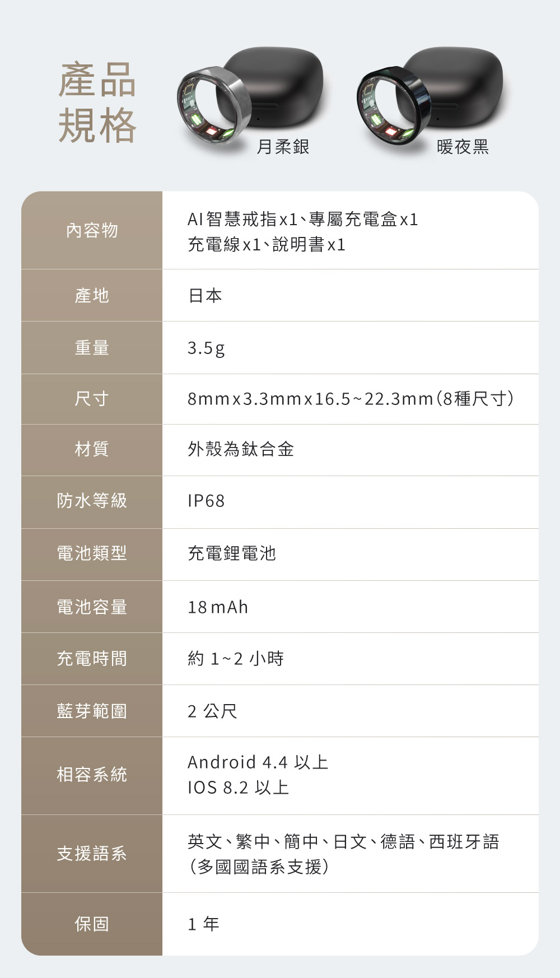Click the 保固 row label
This screenshot has height=978, width=560.
point(92,924)
